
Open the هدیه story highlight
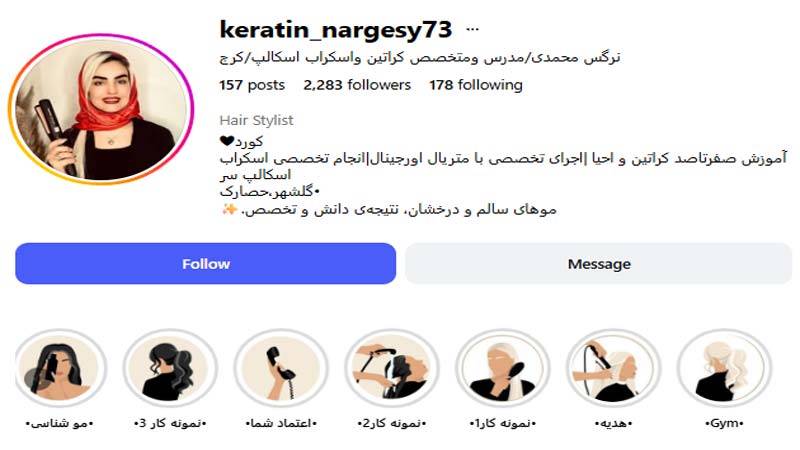(x=613, y=368)
